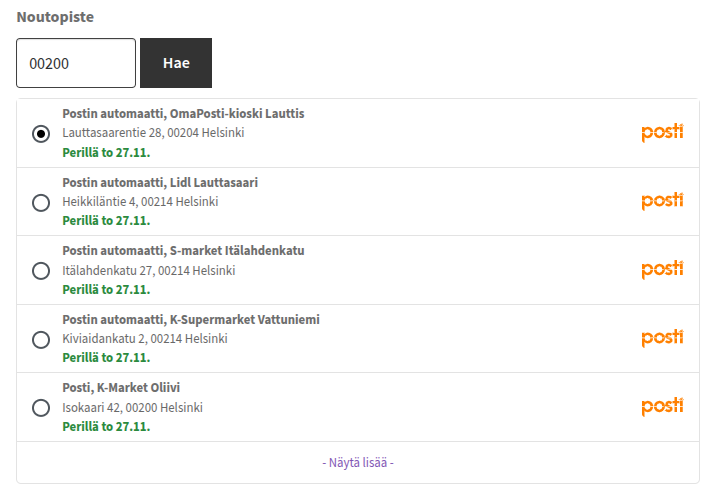Click Posti logo beside OmaPosti-kioski Lauttis
The width and height of the screenshot is (716, 501).
pos(662,132)
